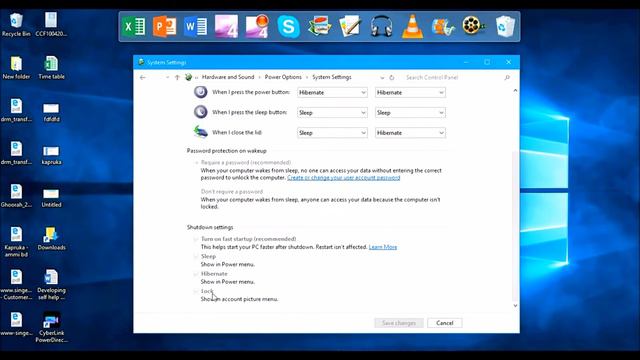Toggle Turn on fast startup checkbox
This screenshot has width=640, height=360.
(x=196, y=239)
